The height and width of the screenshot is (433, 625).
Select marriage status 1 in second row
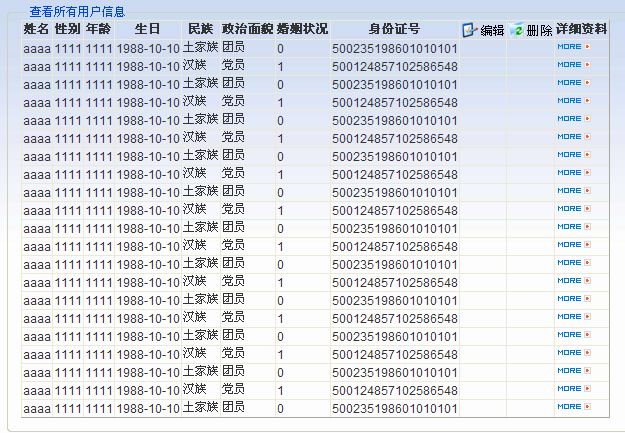281,67
